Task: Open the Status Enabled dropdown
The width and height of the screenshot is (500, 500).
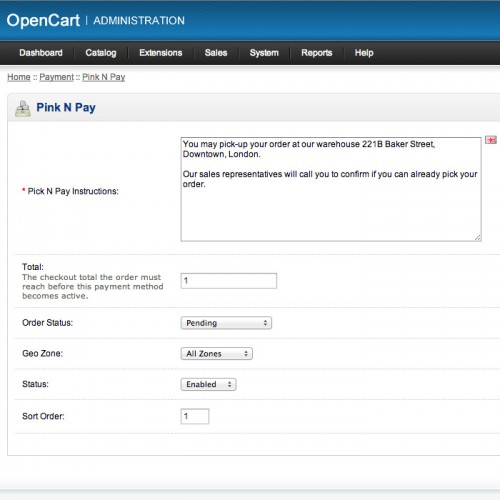Action: coord(209,384)
